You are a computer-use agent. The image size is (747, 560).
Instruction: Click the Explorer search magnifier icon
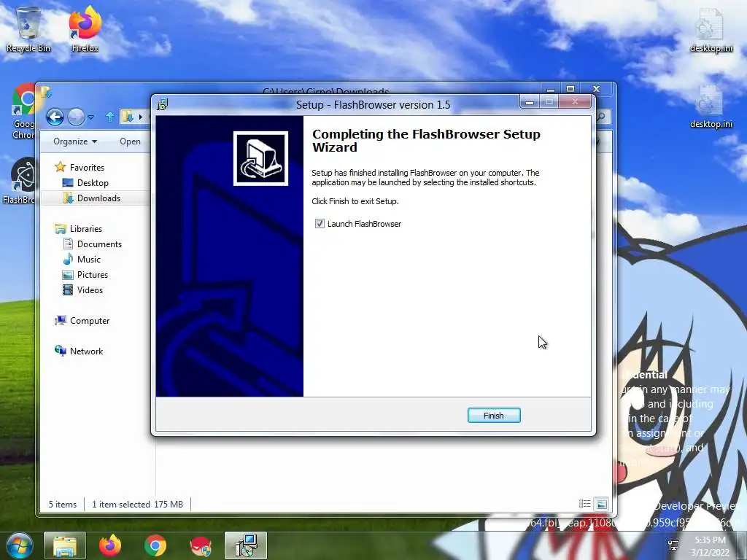(602, 117)
